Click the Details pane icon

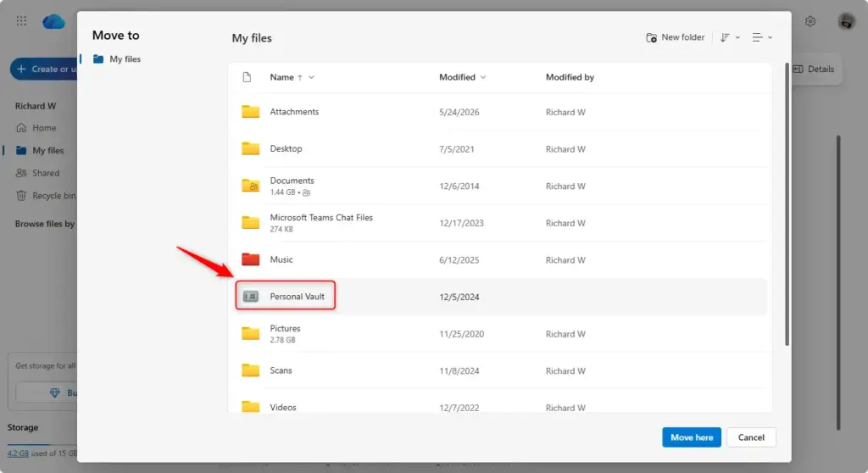point(798,70)
